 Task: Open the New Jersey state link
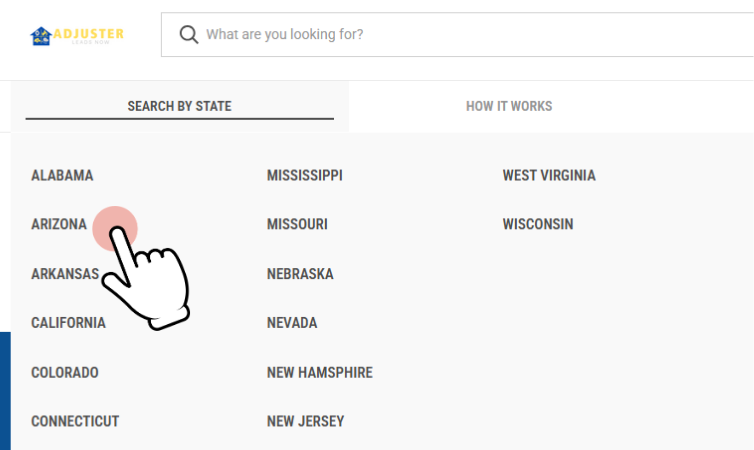point(305,421)
